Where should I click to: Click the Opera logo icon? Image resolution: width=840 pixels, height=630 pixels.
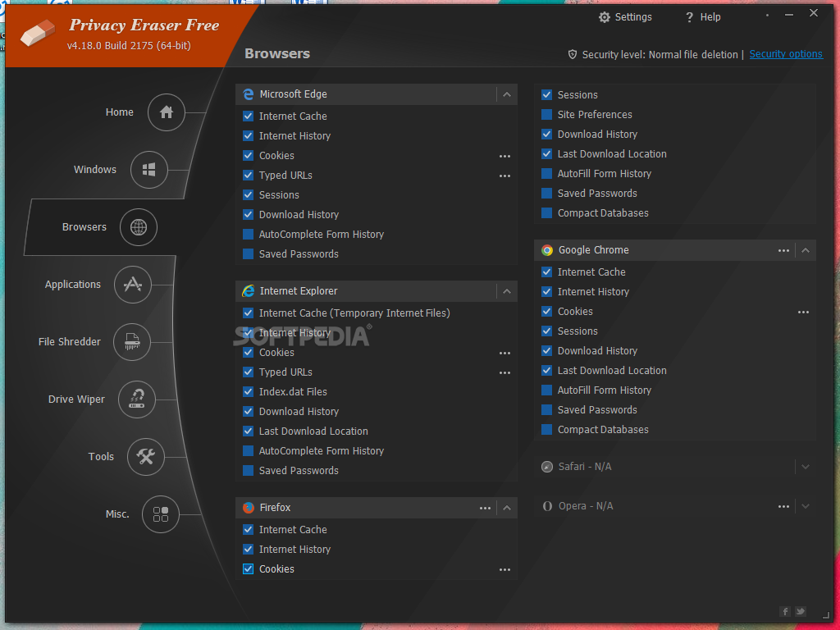(x=547, y=506)
